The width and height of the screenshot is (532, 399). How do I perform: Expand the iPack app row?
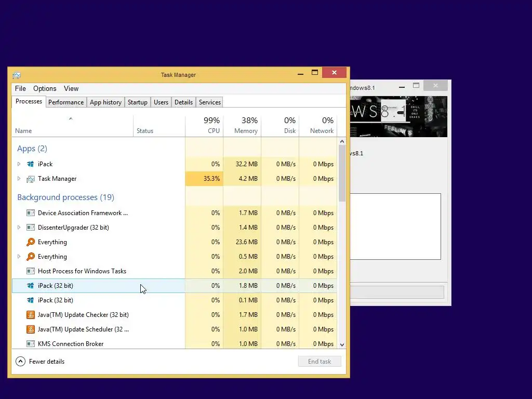pos(19,164)
